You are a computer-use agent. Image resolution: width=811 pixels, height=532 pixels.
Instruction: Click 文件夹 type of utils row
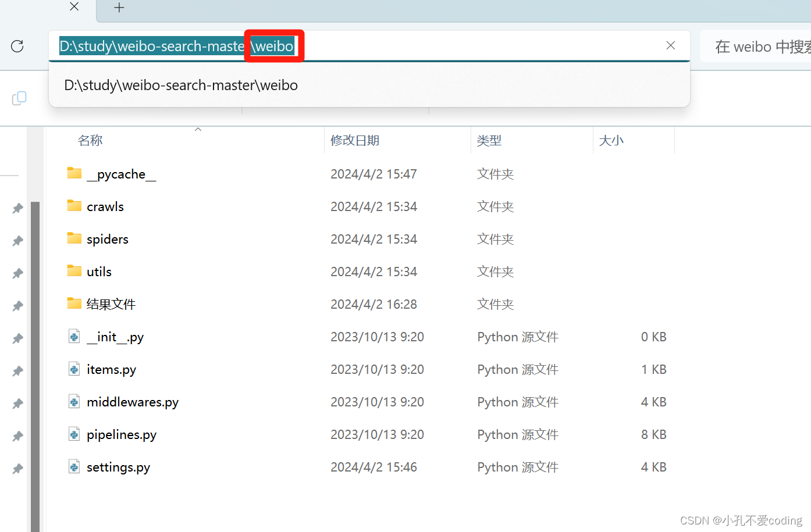(x=496, y=272)
